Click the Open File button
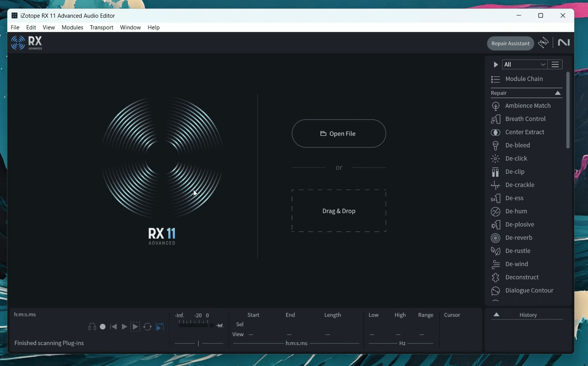 click(339, 133)
